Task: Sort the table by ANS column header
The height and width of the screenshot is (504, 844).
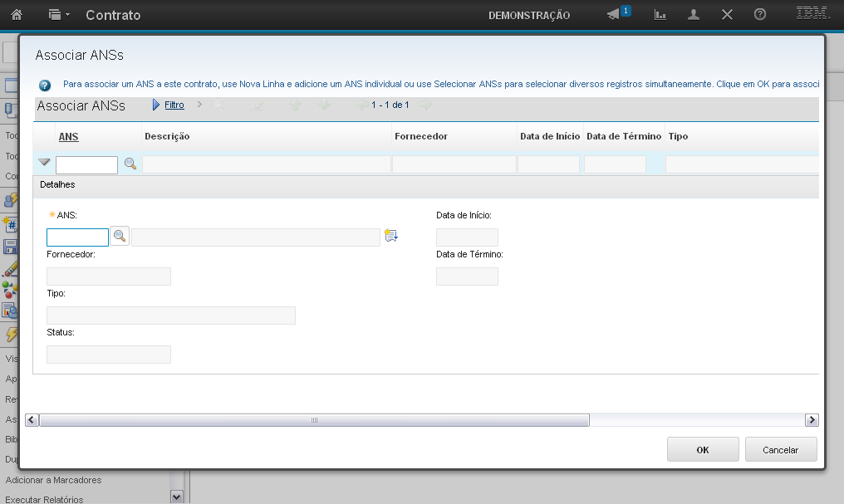Action: (68, 136)
